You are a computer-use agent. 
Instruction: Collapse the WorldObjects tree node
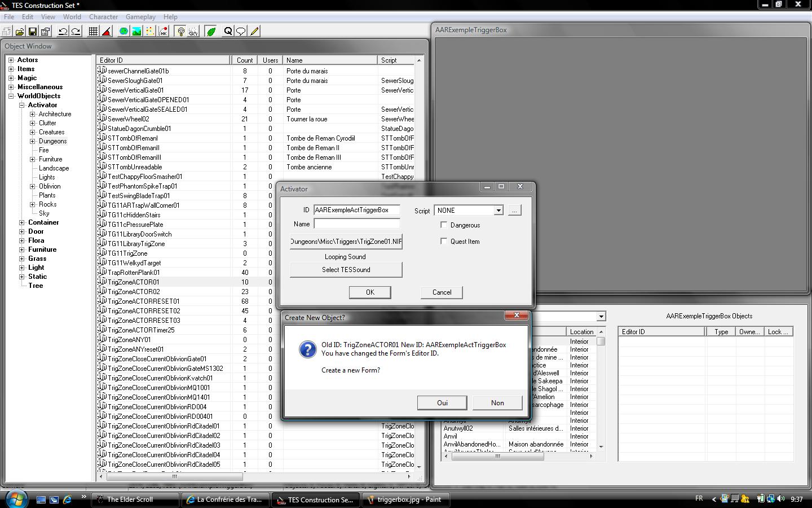(11, 96)
